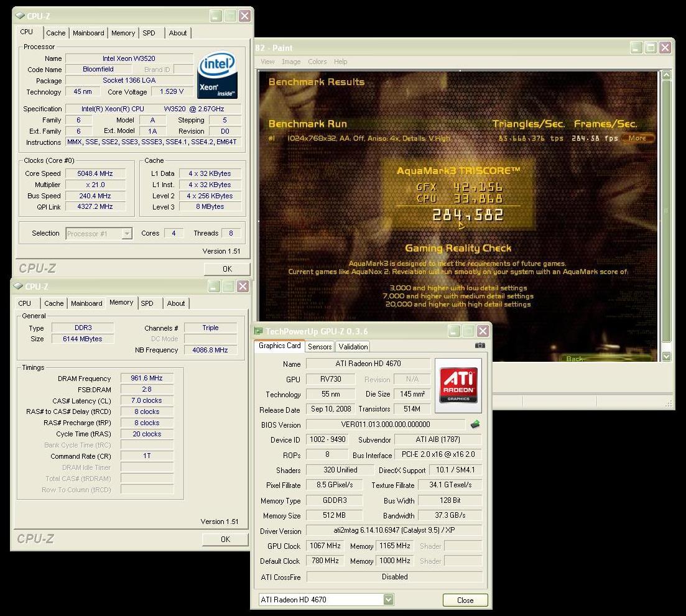Click the BIOS Version field VER011.013.000.000.000000

coord(386,424)
